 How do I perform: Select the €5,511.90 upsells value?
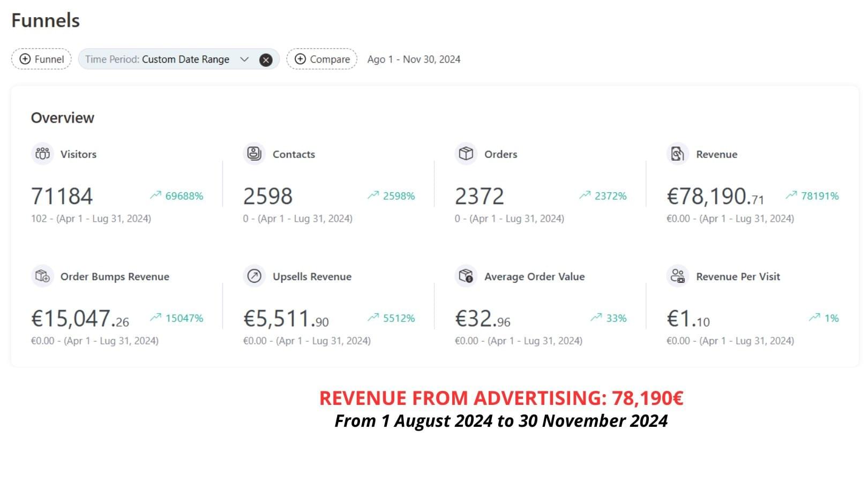(x=286, y=318)
